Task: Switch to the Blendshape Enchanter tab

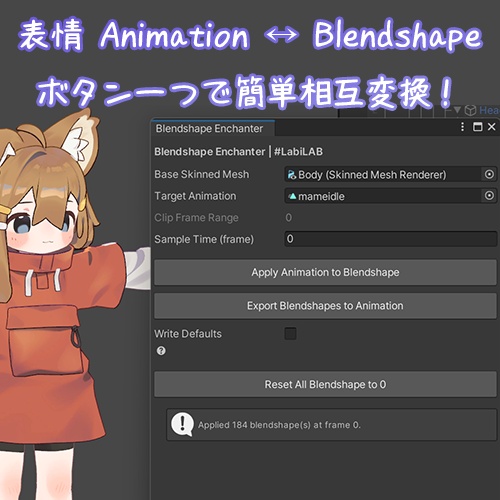Action: [x=213, y=128]
